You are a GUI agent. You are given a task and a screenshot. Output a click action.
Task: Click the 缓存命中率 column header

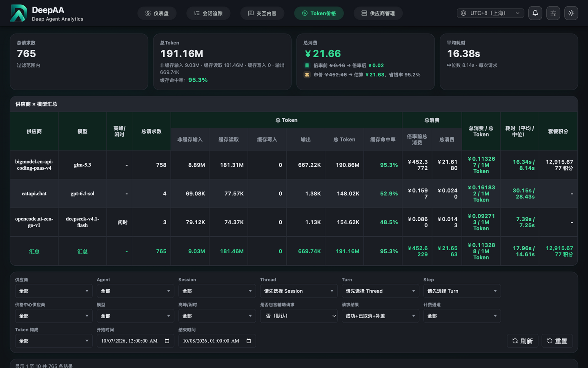(383, 139)
